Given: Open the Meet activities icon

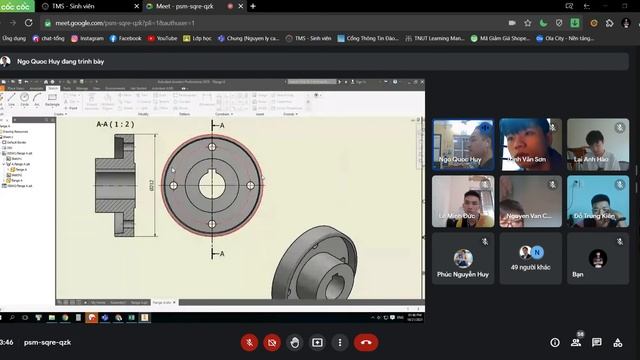Looking at the screenshot, I should 618,342.
